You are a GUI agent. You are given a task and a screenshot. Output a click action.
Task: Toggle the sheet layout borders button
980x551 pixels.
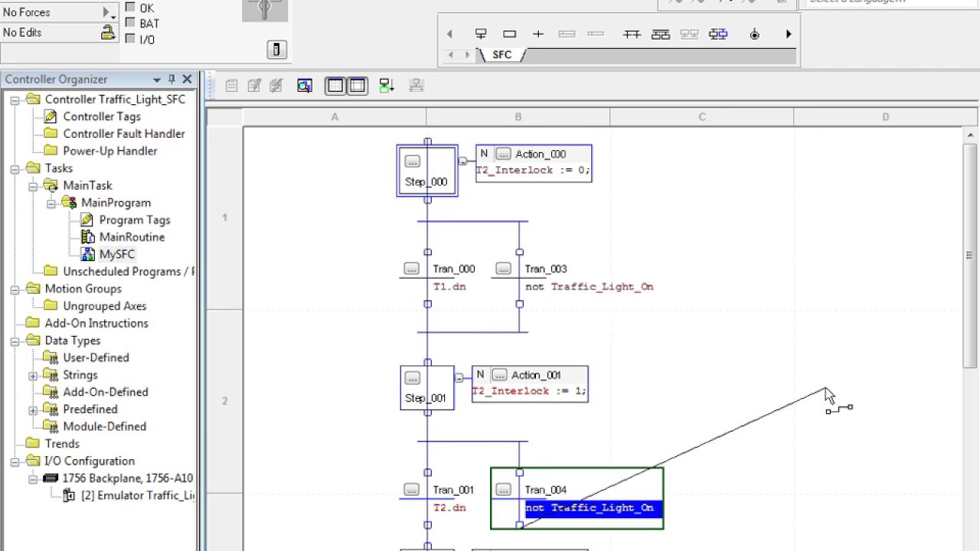[x=358, y=86]
